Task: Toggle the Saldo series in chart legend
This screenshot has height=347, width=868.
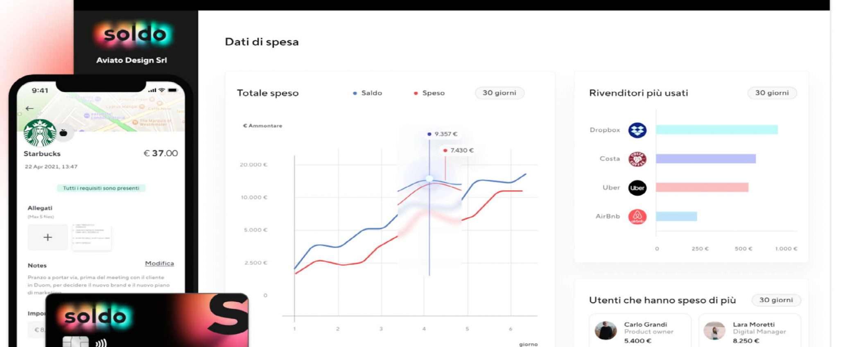Action: (x=367, y=93)
